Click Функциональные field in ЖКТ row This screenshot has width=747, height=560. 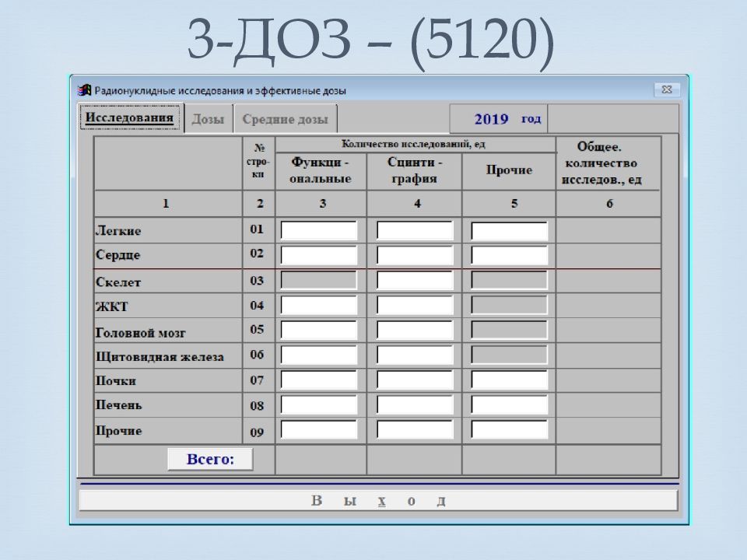coord(318,306)
